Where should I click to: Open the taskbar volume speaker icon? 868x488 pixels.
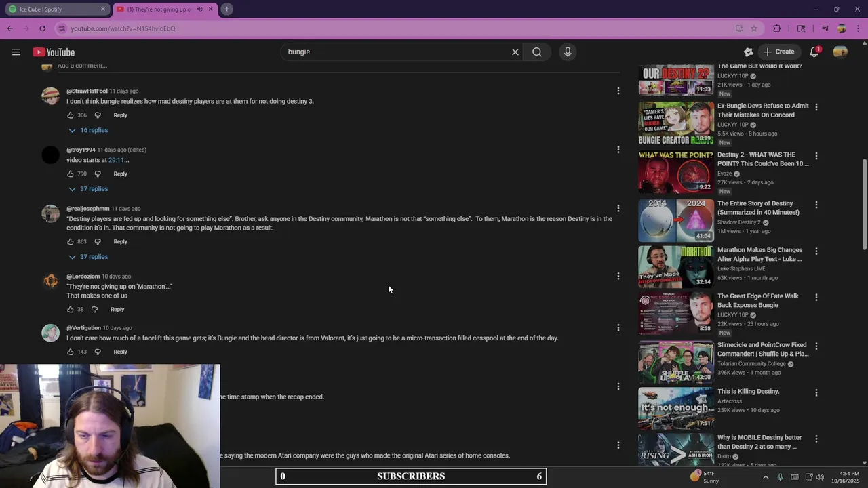point(820,477)
